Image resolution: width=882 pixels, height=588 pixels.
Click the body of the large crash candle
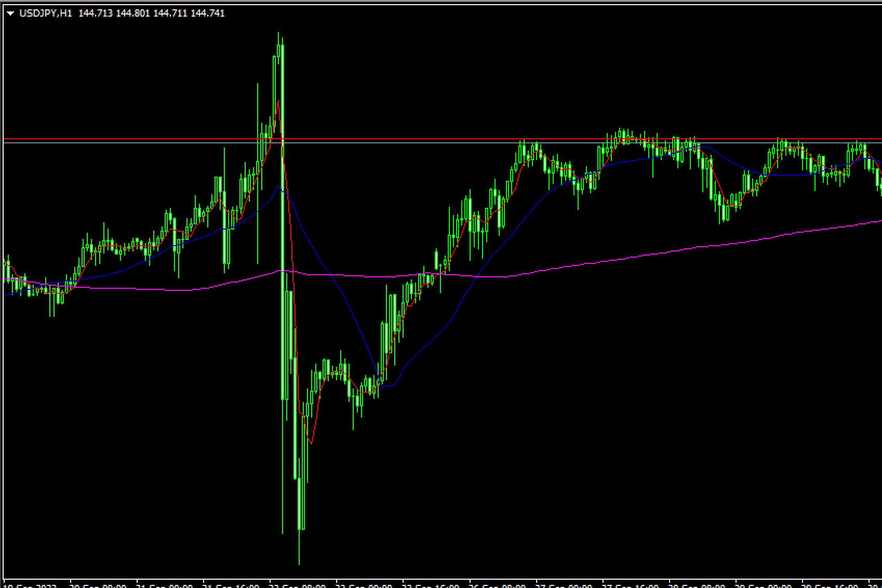pos(283,260)
